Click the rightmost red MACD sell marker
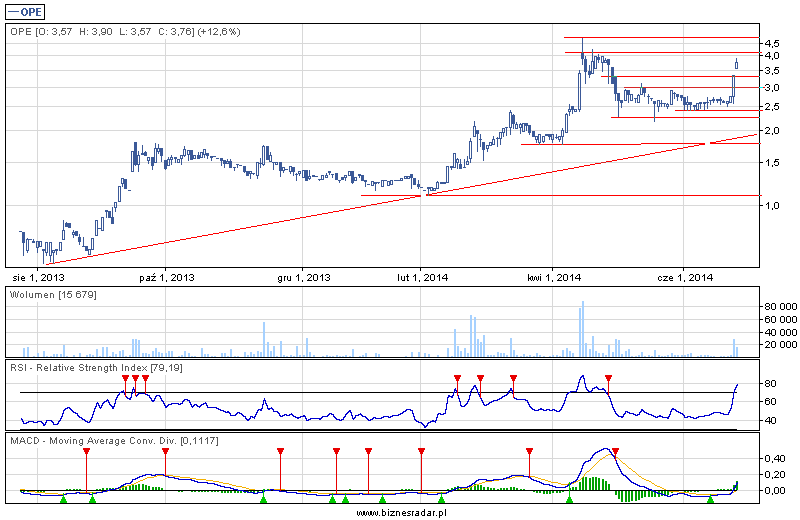This screenshot has width=800, height=520. 615,452
